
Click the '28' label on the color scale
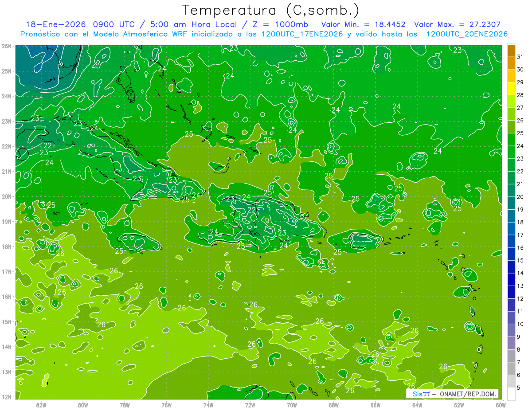[x=520, y=95]
